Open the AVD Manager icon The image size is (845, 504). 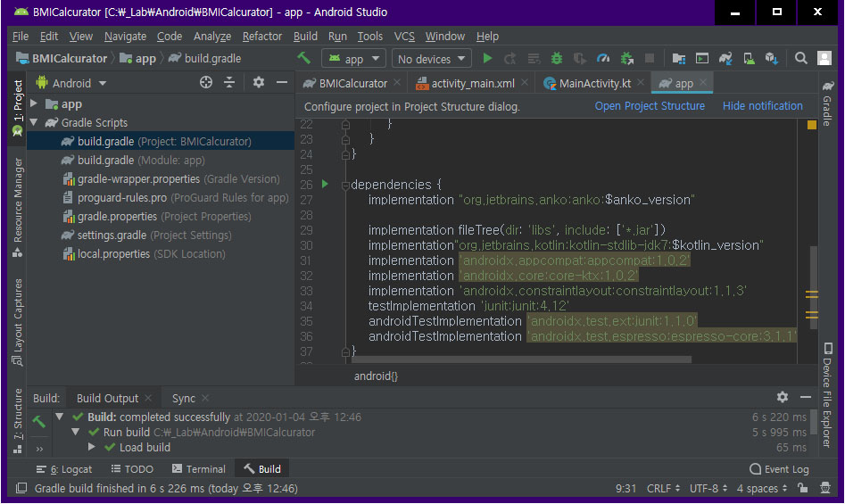coord(749,58)
